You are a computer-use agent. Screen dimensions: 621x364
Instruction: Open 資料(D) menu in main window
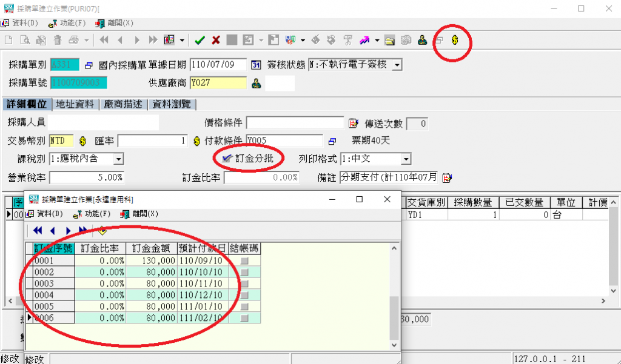coord(20,24)
